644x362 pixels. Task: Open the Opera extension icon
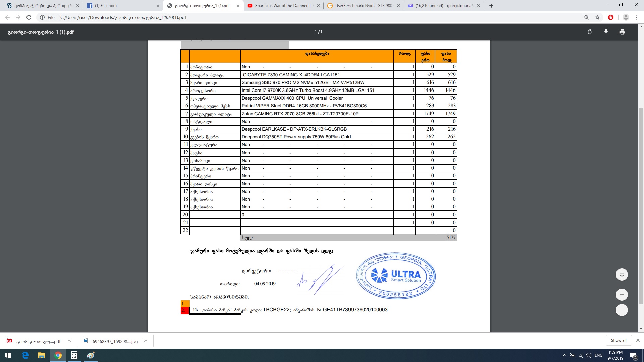(611, 17)
